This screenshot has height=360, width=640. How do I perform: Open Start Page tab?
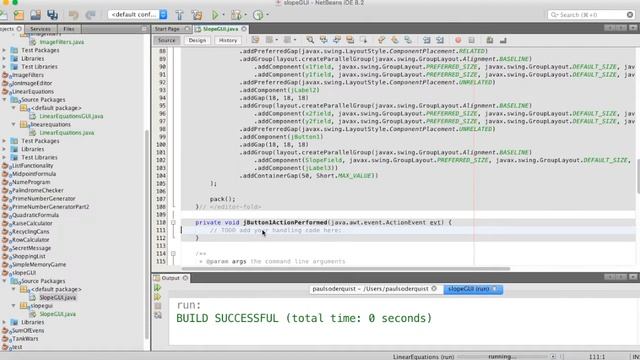coord(167,29)
